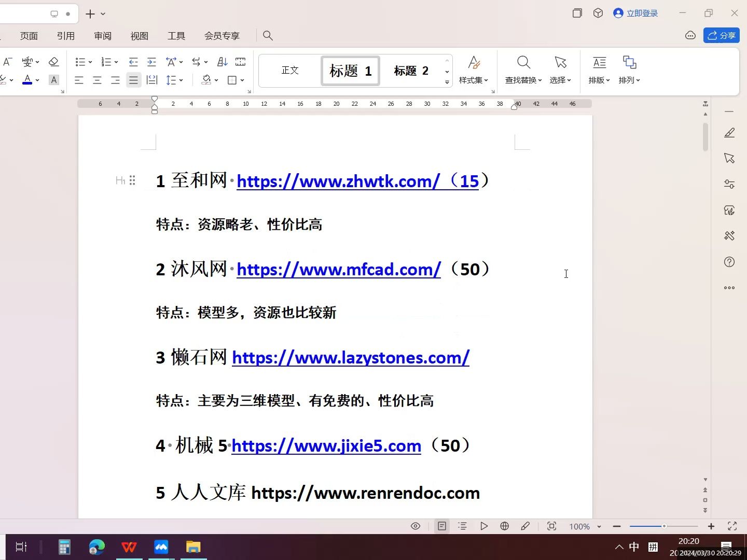The image size is (747, 560).
Task: Click the writing mode pen icon in the status bar
Action: pyautogui.click(x=525, y=526)
